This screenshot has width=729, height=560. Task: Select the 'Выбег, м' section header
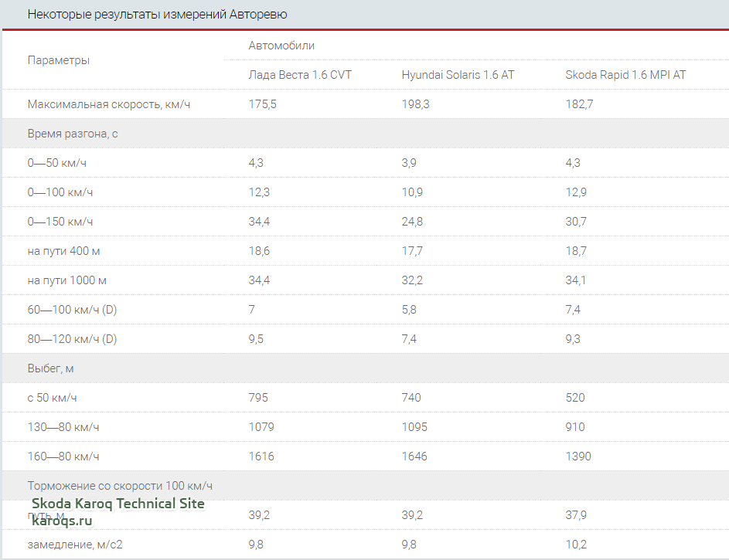pyautogui.click(x=51, y=368)
